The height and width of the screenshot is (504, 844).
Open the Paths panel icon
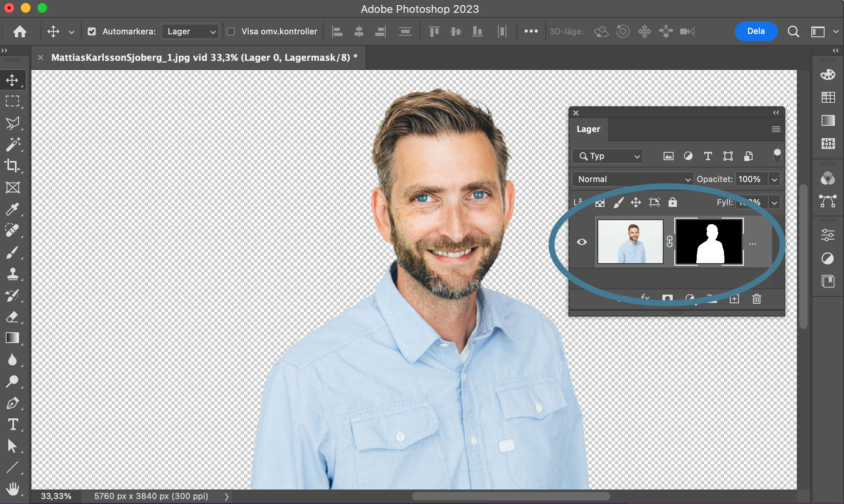coord(828,202)
